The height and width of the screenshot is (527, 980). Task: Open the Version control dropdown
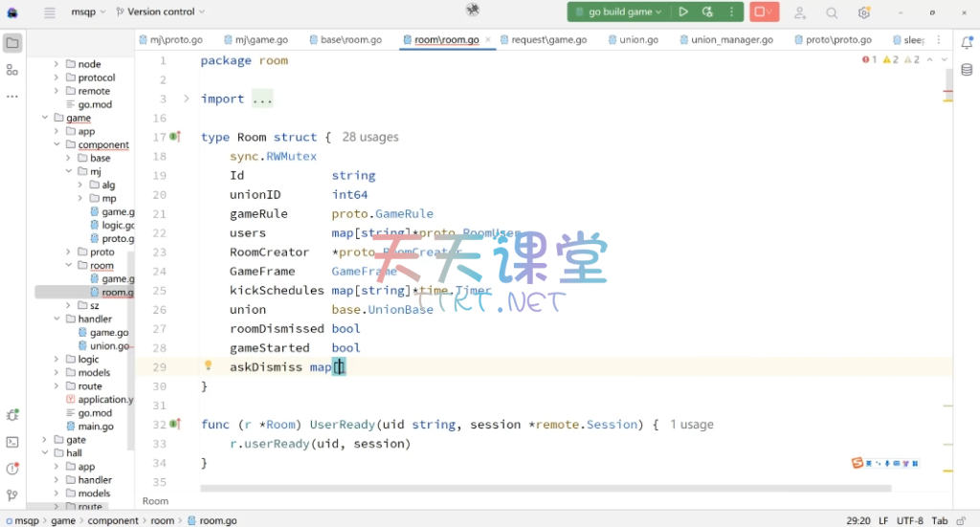click(160, 12)
